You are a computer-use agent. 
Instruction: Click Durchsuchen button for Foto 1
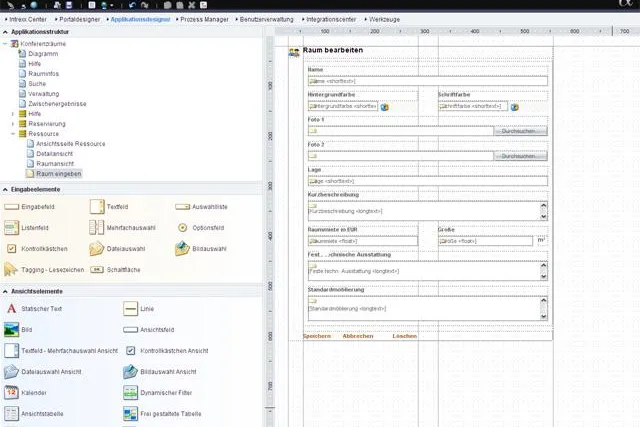[x=520, y=131]
